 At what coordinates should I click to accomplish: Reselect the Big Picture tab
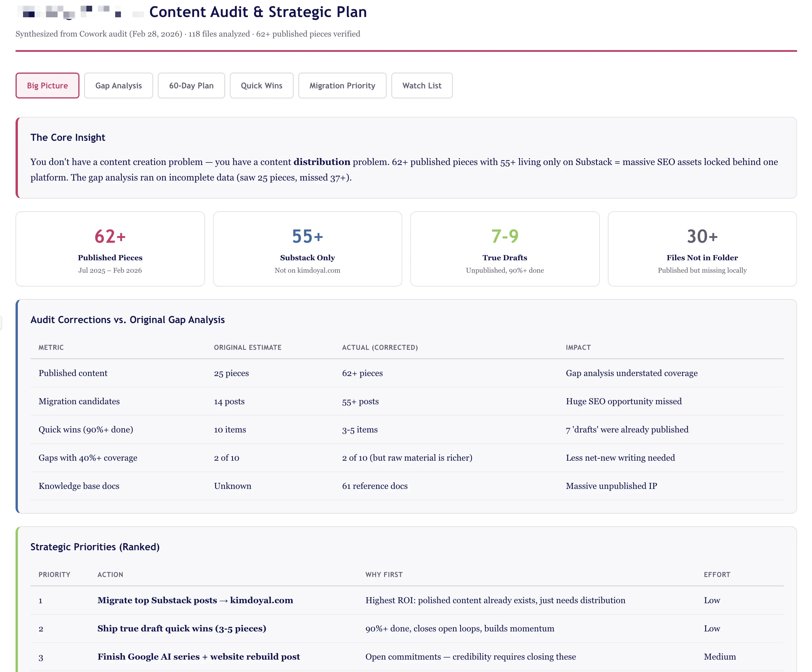tap(47, 86)
